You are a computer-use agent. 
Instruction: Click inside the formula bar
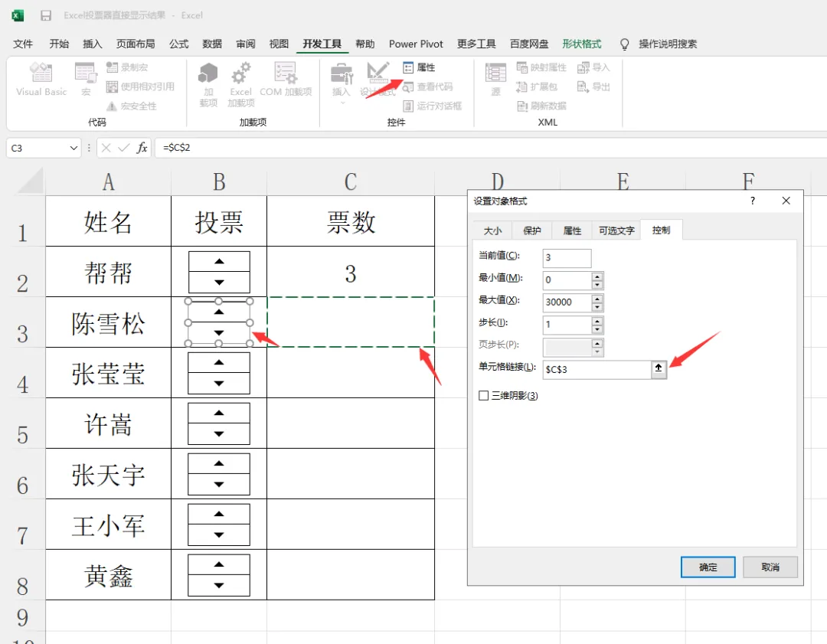[491, 148]
